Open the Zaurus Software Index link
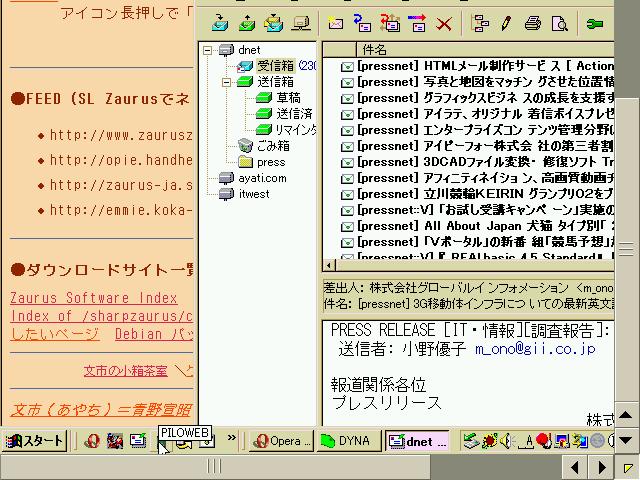The image size is (640, 480). pos(94,298)
